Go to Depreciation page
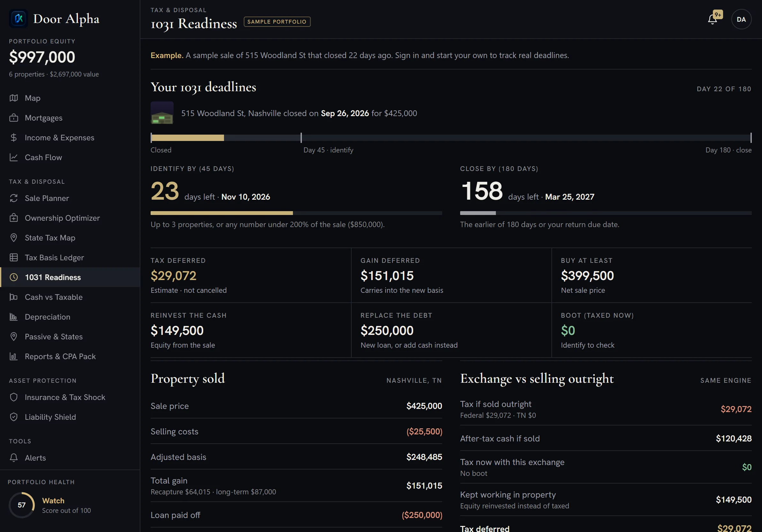Viewport: 762px width, 532px height. (x=70, y=317)
